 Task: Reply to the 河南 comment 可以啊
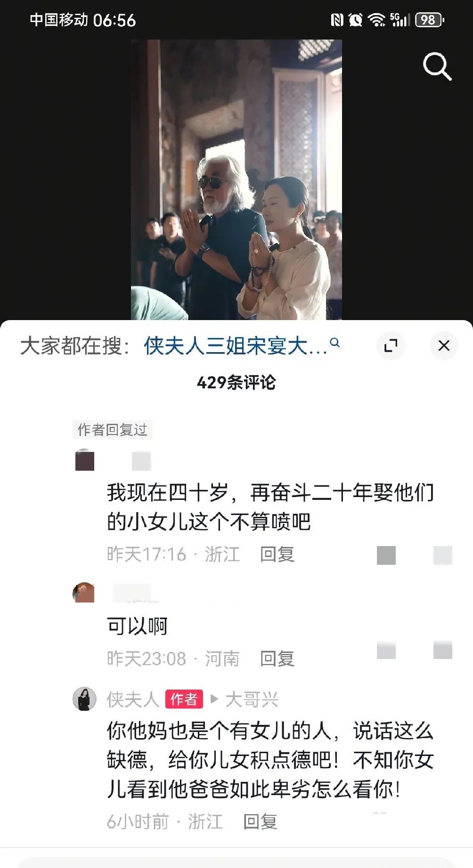click(x=277, y=659)
